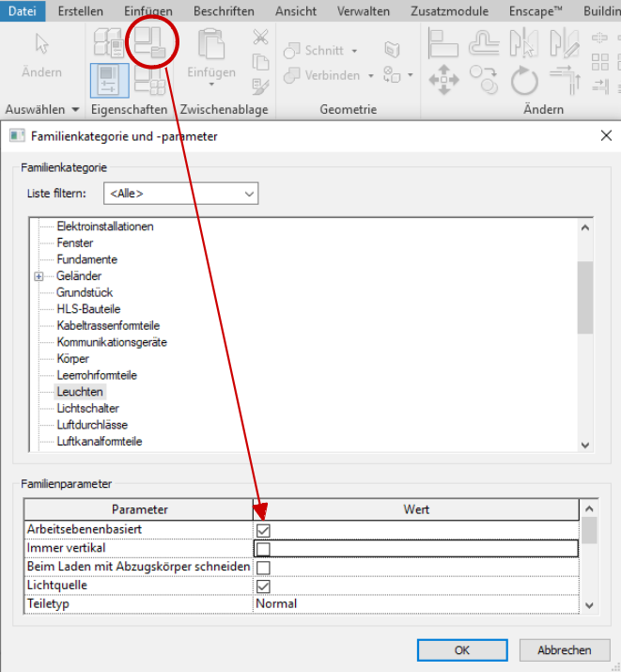Open the Liste filtern dropdown
621x672 pixels.
tap(180, 194)
